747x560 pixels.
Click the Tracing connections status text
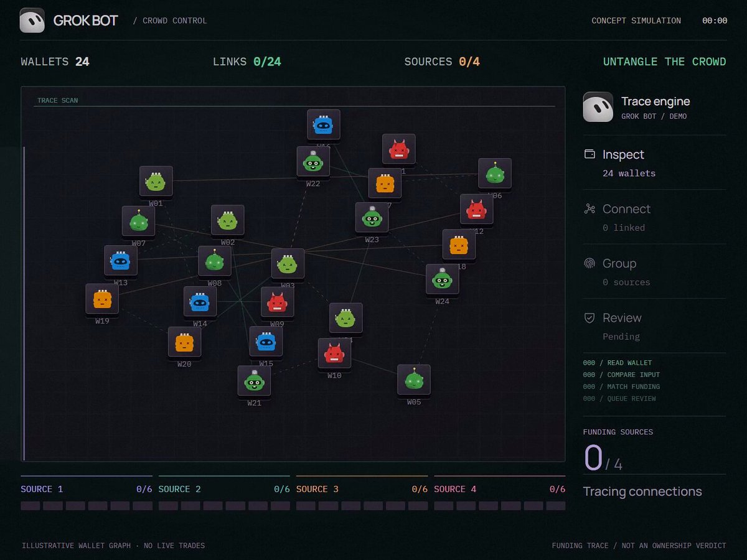pyautogui.click(x=642, y=492)
